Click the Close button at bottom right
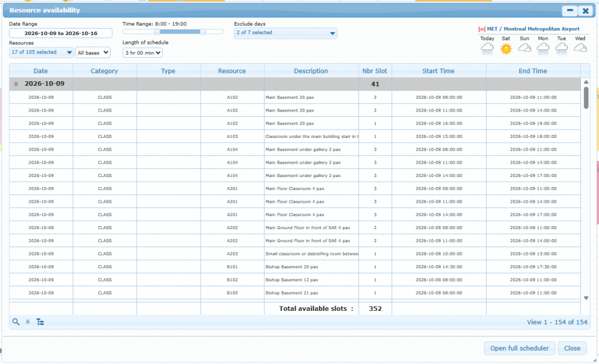The image size is (599, 364). click(x=572, y=348)
